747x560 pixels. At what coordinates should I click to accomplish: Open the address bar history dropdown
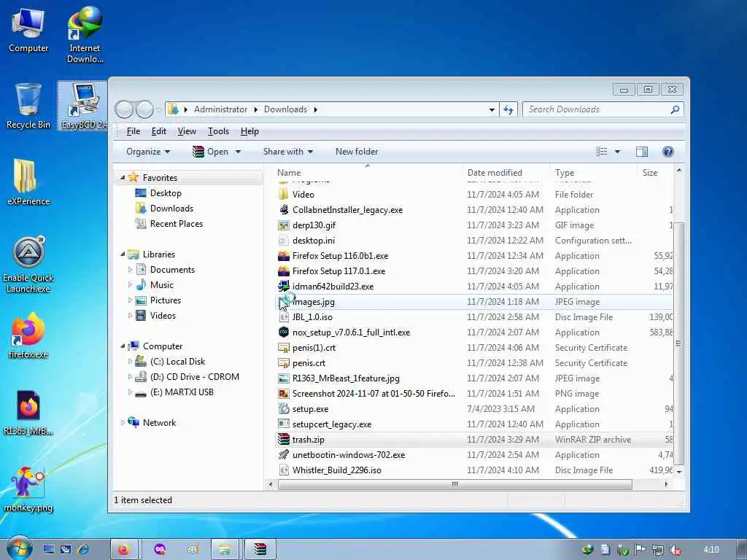pos(492,109)
